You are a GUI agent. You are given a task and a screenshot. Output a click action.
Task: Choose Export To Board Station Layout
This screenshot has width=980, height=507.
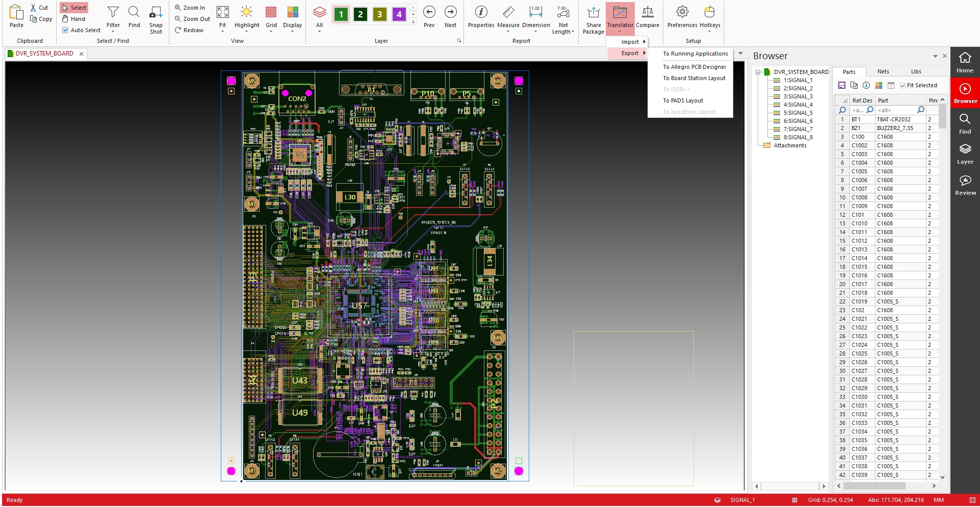pyautogui.click(x=694, y=78)
